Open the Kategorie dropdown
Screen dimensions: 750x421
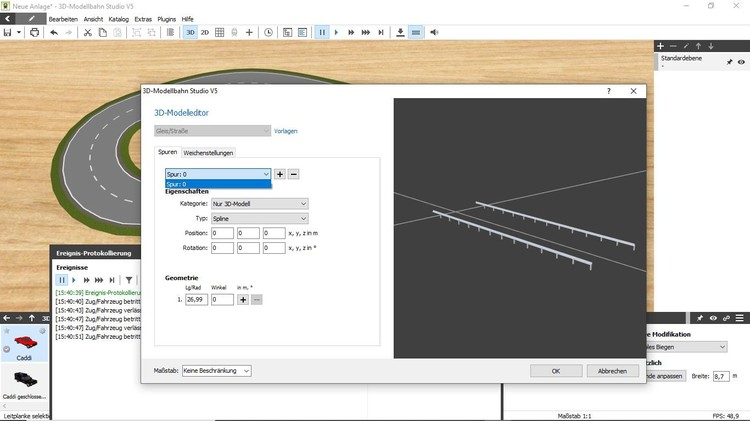[x=259, y=204]
